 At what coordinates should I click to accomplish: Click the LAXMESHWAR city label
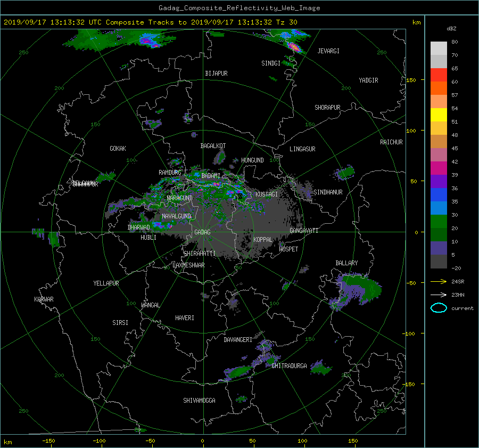pyautogui.click(x=188, y=265)
